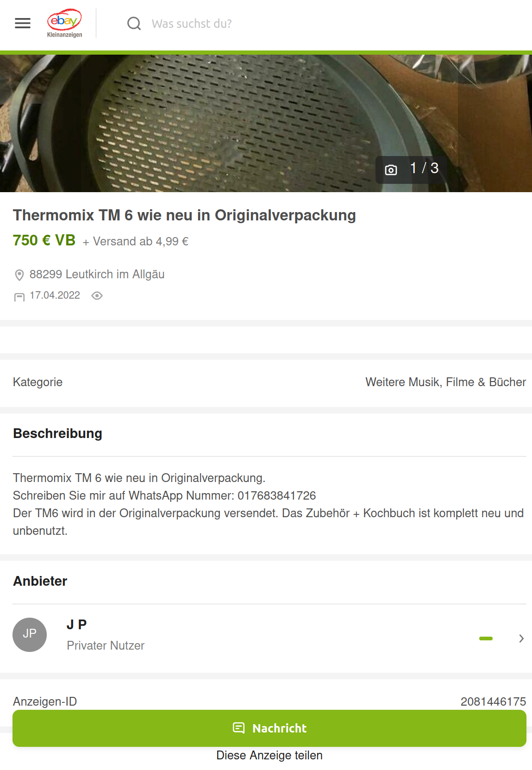The height and width of the screenshot is (770, 532).
Task: Open the Thermomix product photo
Action: click(x=266, y=123)
